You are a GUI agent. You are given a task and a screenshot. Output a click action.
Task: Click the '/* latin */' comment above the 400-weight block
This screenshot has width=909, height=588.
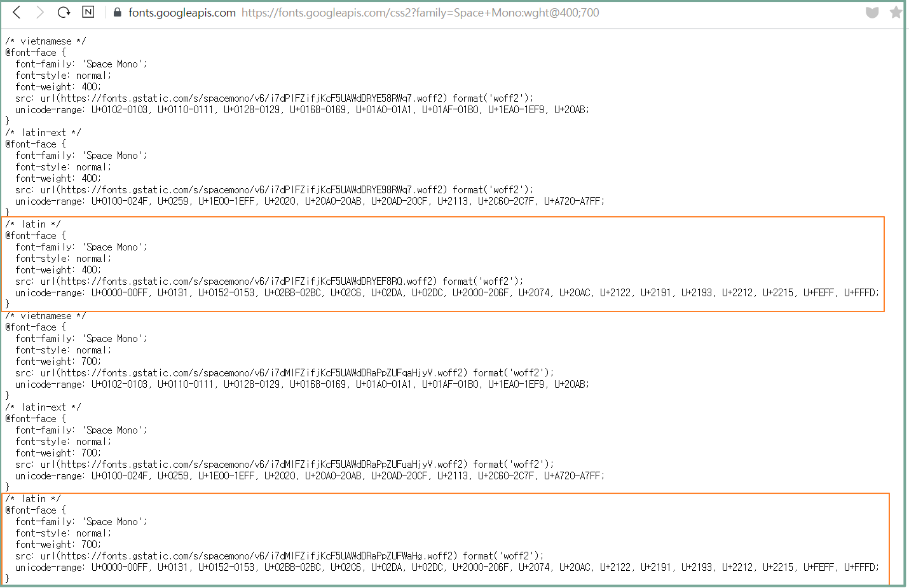(33, 224)
